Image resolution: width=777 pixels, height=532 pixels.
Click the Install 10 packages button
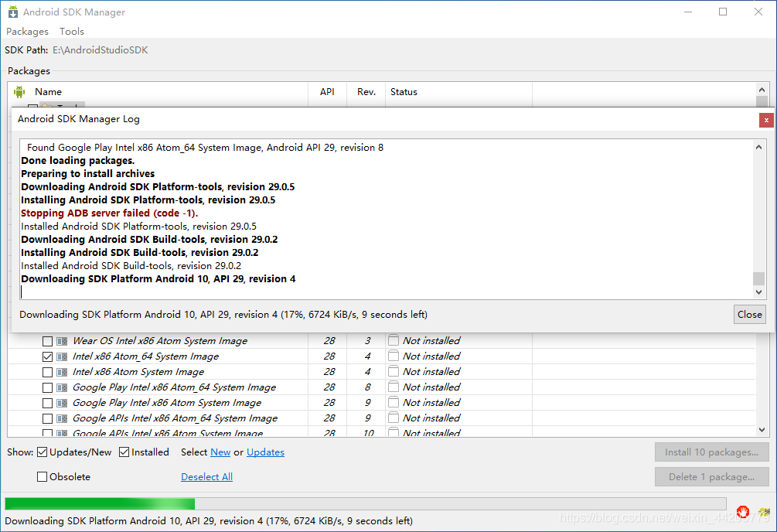point(711,452)
